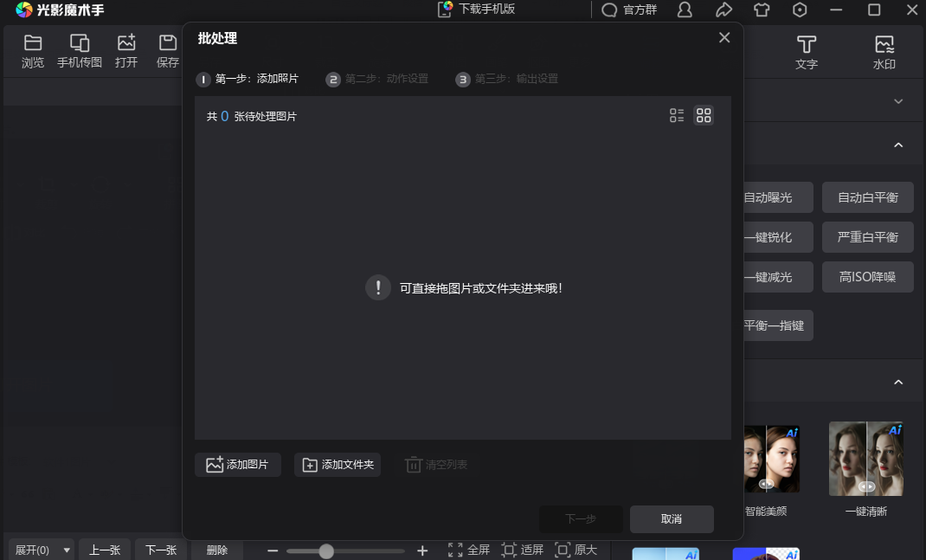Viewport: 926px width, 560px height.
Task: Switch batch list to grid view
Action: [x=704, y=115]
